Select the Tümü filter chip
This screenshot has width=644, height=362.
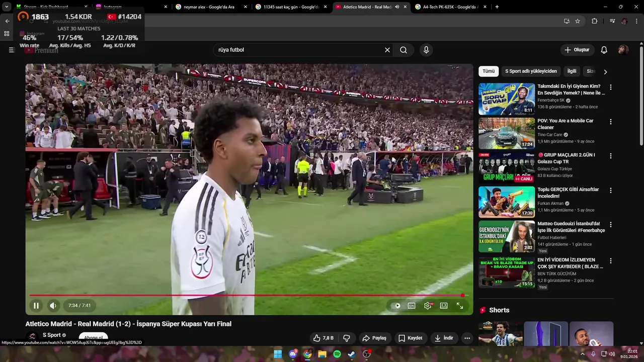489,71
